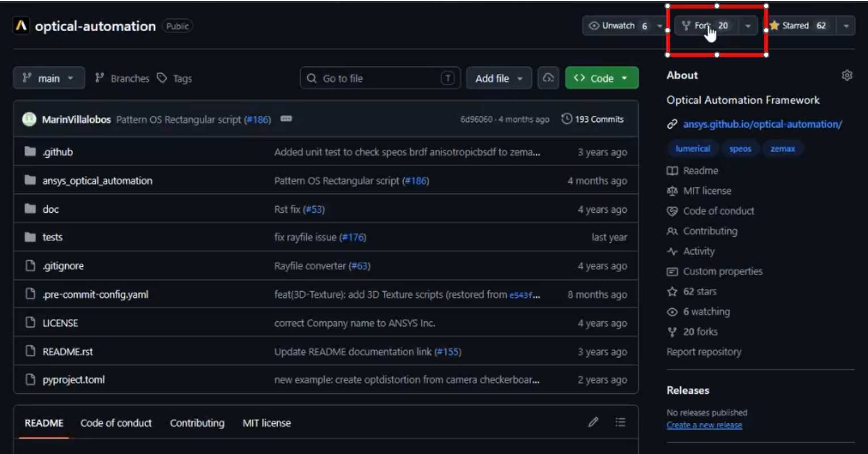Open the optical-automation repository title

pos(95,26)
